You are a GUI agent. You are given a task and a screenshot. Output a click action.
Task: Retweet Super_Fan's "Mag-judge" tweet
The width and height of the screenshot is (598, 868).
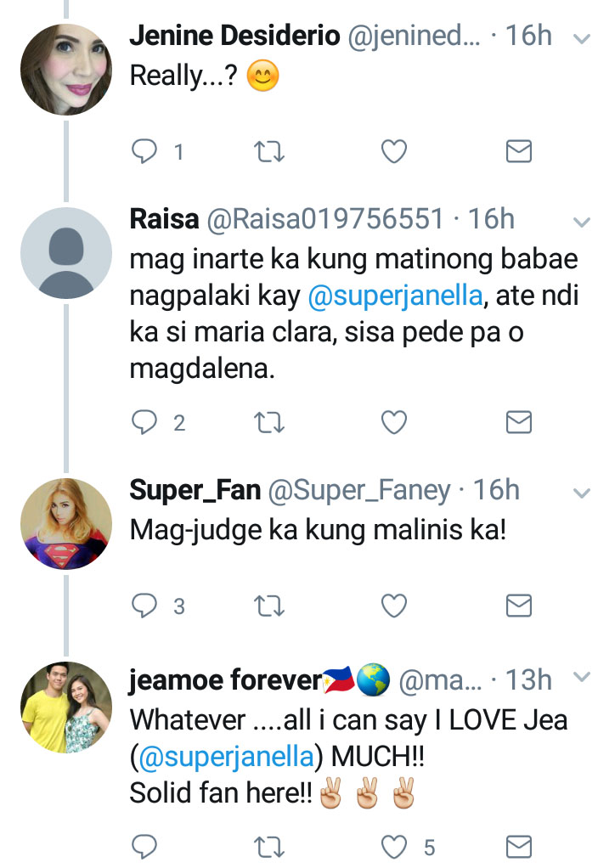click(x=270, y=606)
